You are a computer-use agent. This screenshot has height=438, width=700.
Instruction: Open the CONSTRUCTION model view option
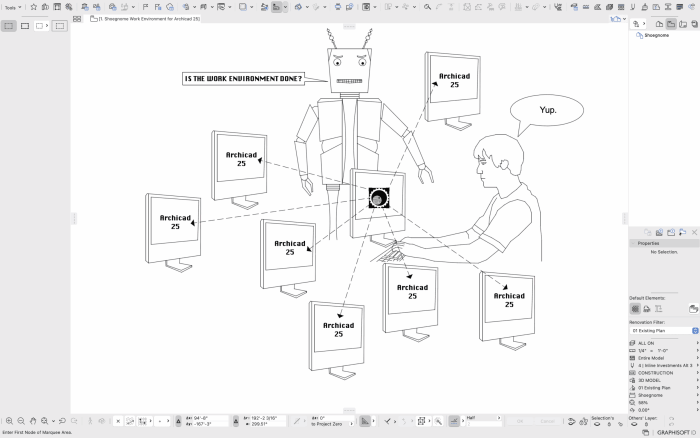[664, 373]
